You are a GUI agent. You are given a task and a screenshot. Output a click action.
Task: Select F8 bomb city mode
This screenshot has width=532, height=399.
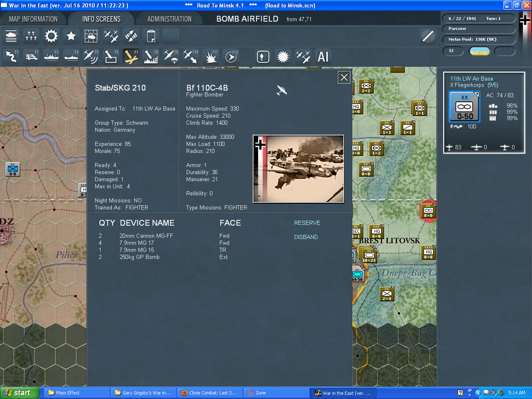[151, 57]
